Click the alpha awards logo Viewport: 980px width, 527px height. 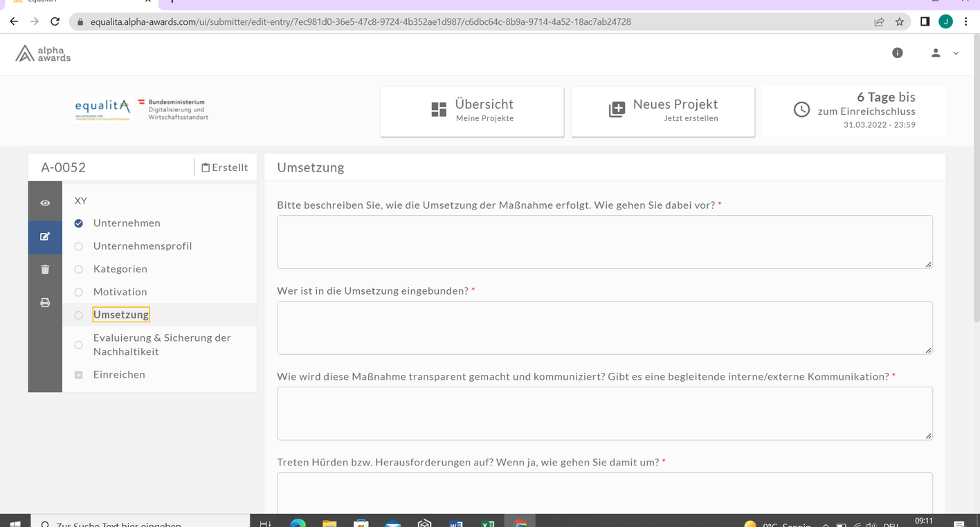44,53
